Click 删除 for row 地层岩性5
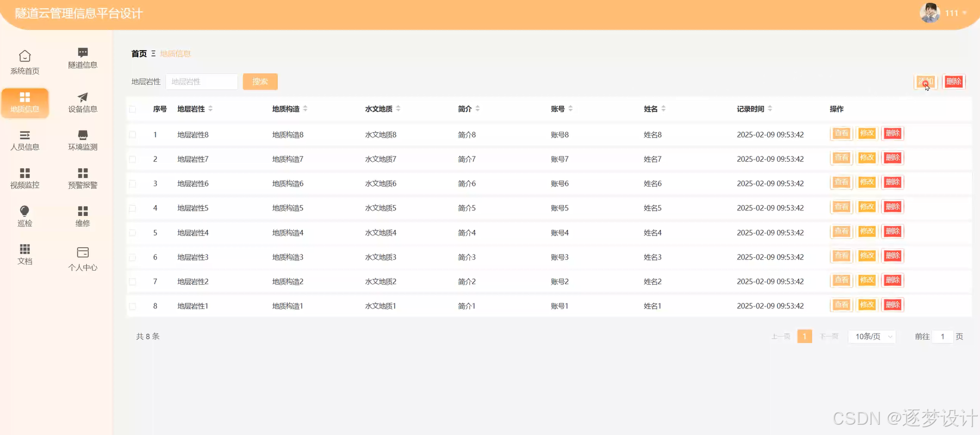 [893, 207]
